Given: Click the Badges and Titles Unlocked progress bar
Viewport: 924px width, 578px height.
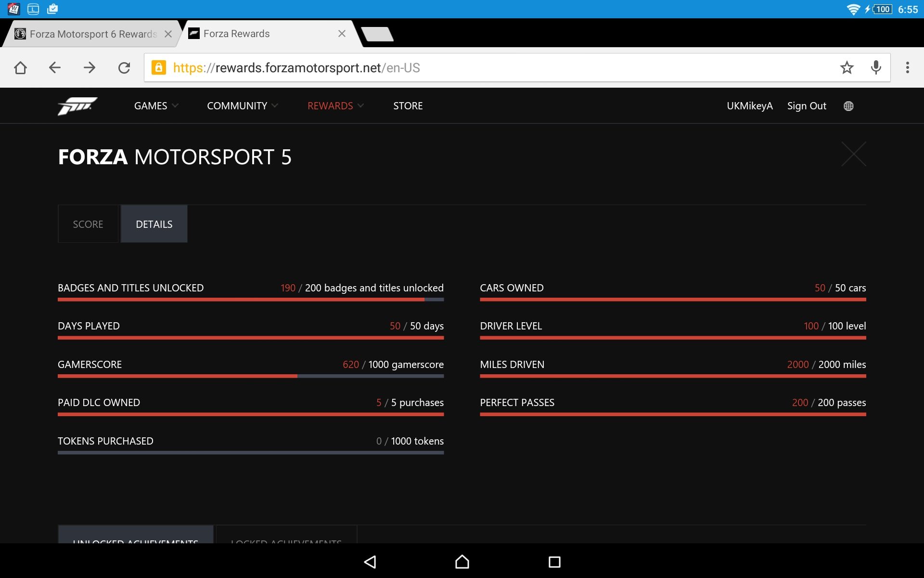Looking at the screenshot, I should pos(251,300).
